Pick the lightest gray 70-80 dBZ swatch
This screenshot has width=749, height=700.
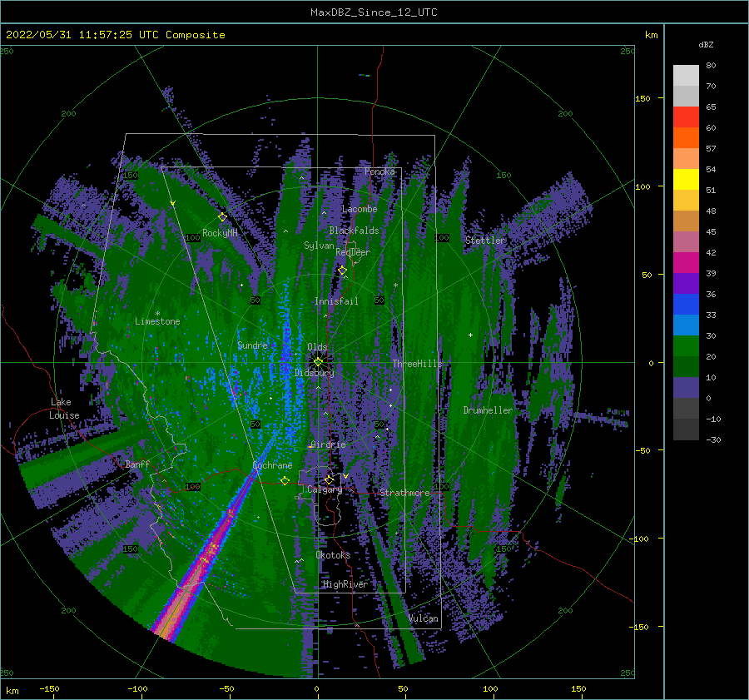686,76
